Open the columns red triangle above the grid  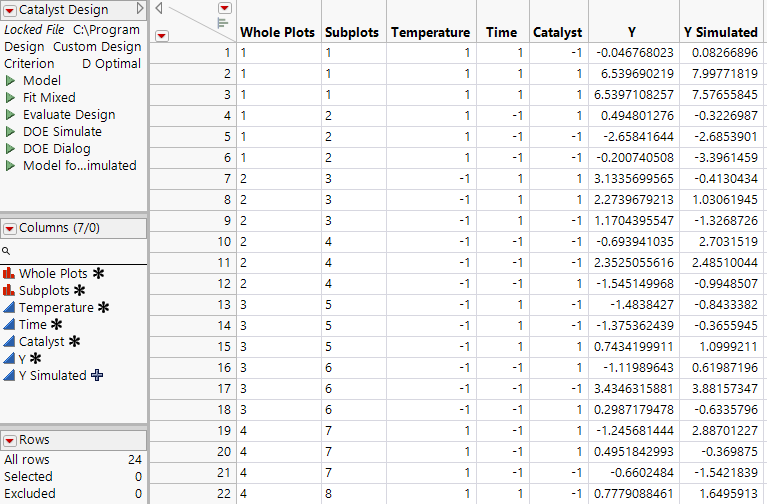pos(224,8)
